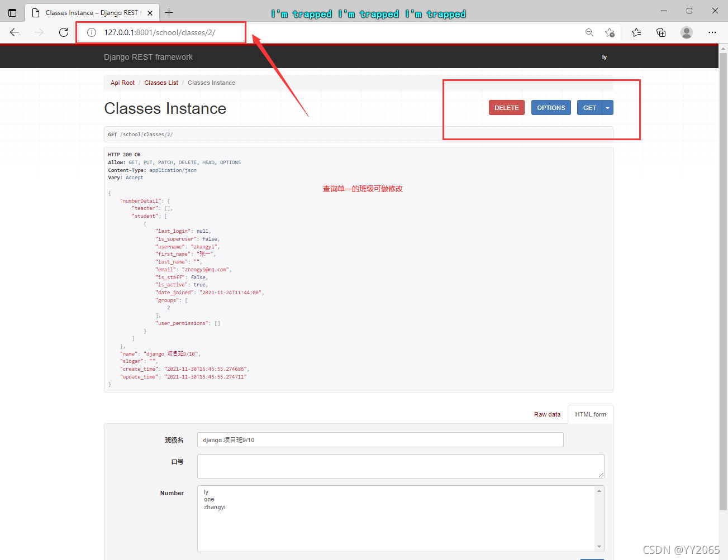Viewport: 728px width, 560px height.
Task: Click the "email" JSON value line
Action: pyautogui.click(x=193, y=270)
